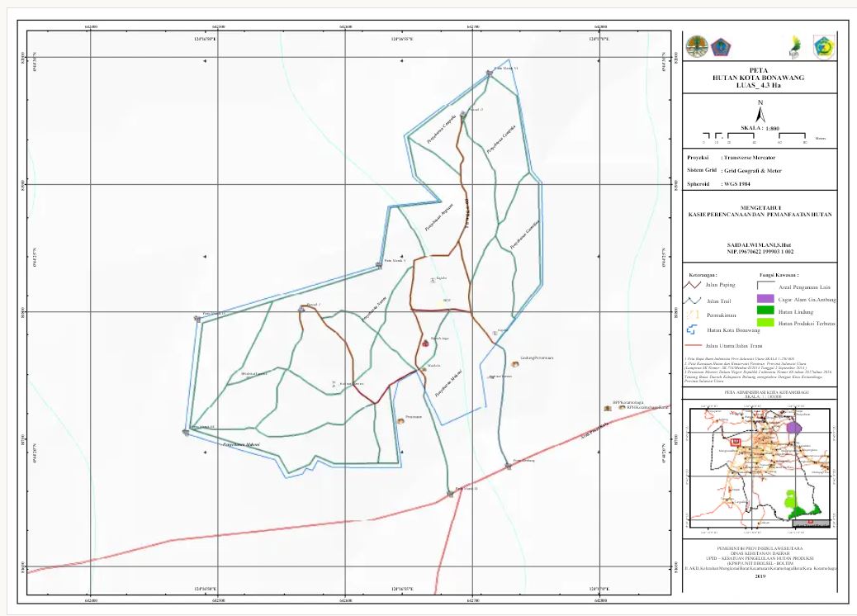The width and height of the screenshot is (857, 616).
Task: Select the white Areal Penggunaan Lain swatch
Action: (765, 285)
